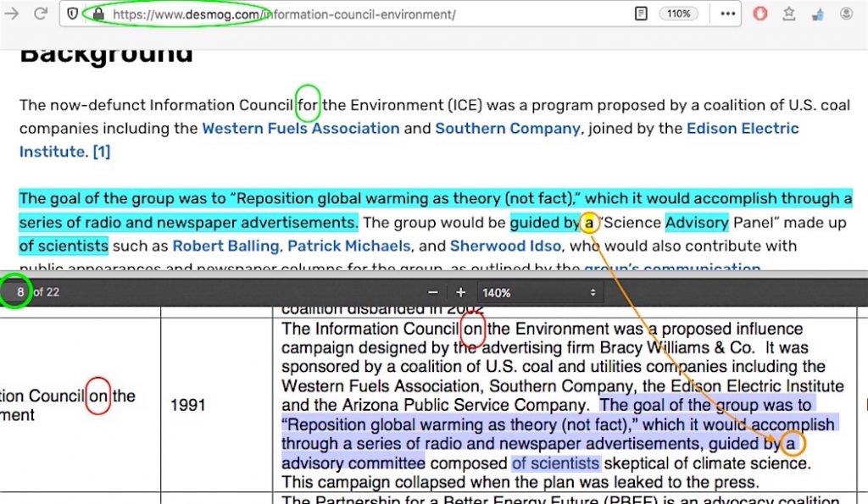The height and width of the screenshot is (504, 868).
Task: Reload the page with the refresh icon
Action: 40,14
